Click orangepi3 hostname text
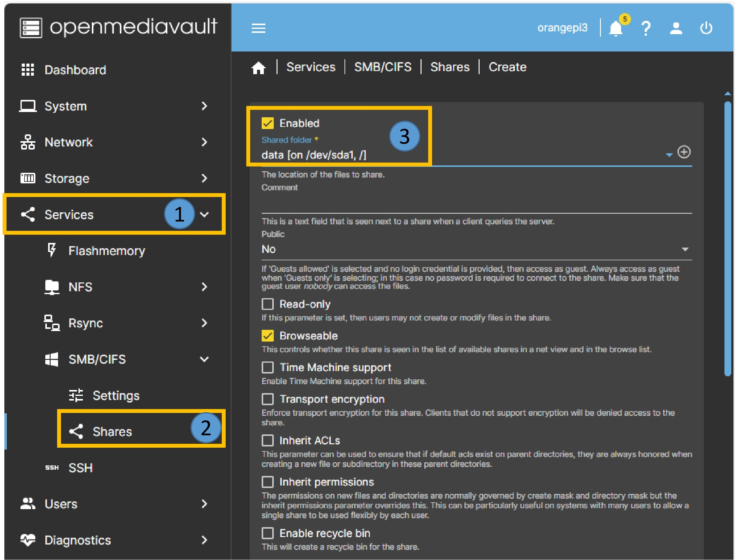735x560 pixels. [563, 28]
